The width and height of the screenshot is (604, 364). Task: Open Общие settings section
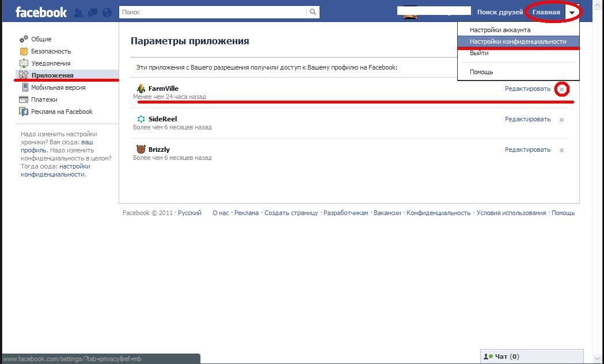pos(41,39)
